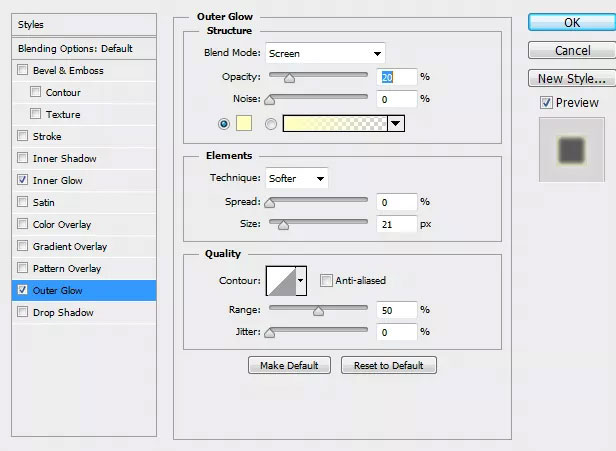
Task: Uncheck the Preview checkbox
Action: [x=546, y=103]
